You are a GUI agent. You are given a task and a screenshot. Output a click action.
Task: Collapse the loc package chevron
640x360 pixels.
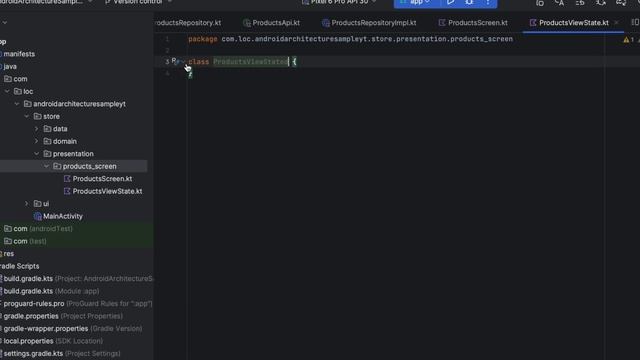7,91
